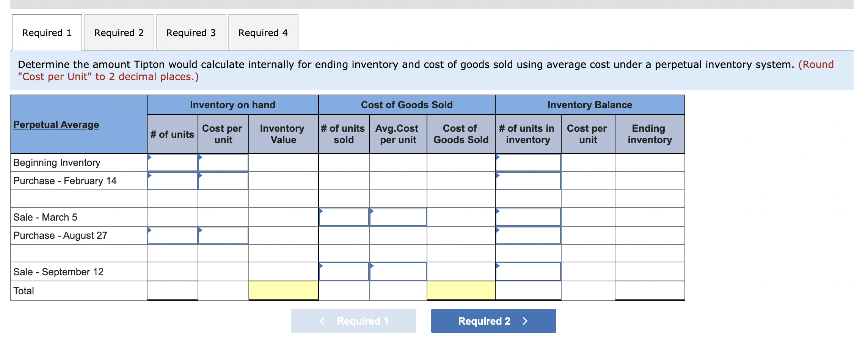
Task: Select the Required 1 tab
Action: pos(46,33)
